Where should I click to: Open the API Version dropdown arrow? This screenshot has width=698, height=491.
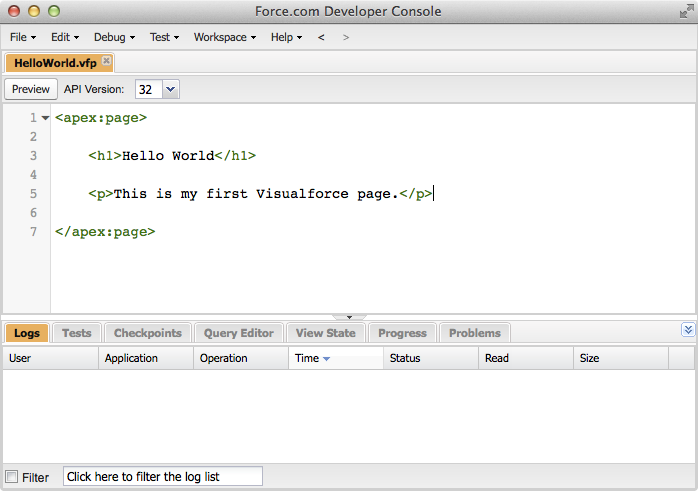170,89
